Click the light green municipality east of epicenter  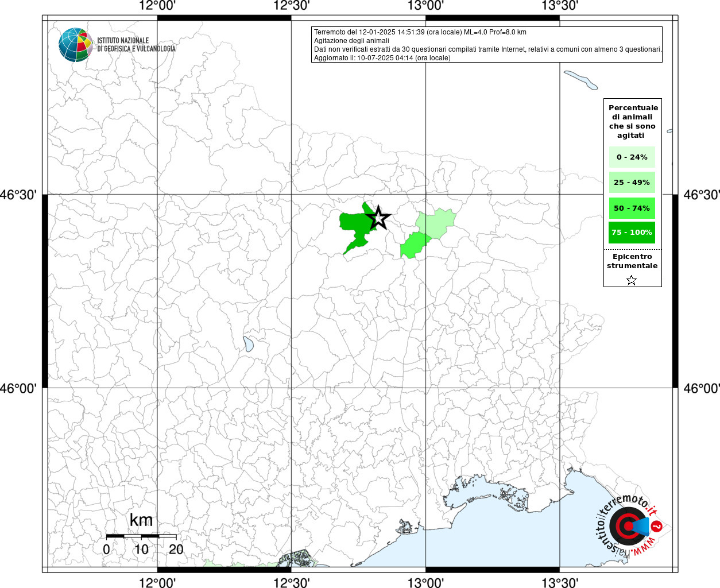click(437, 223)
